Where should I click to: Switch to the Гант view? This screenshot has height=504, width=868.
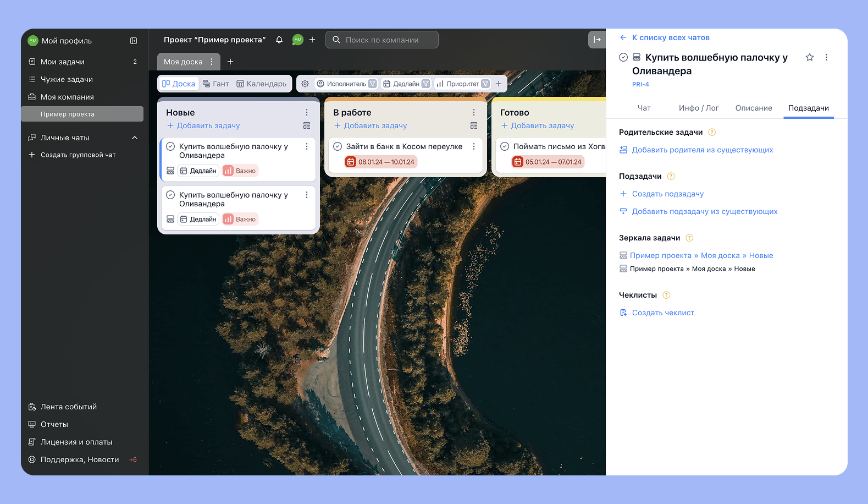[215, 84]
